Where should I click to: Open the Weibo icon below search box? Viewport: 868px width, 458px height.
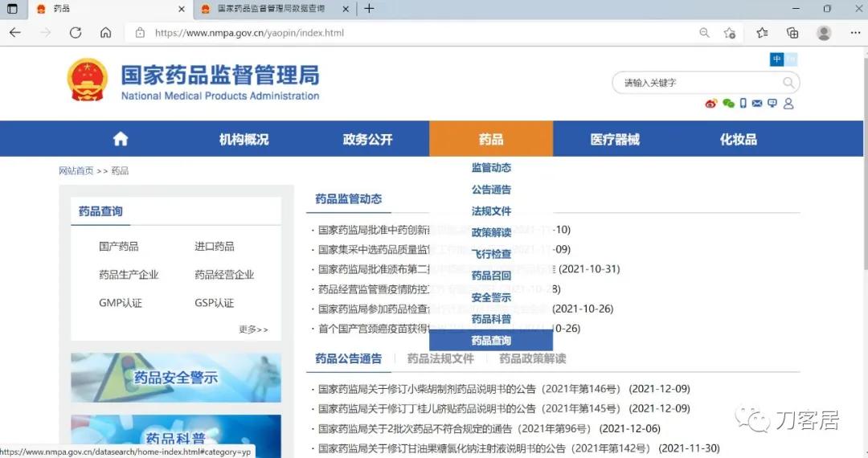click(x=710, y=104)
